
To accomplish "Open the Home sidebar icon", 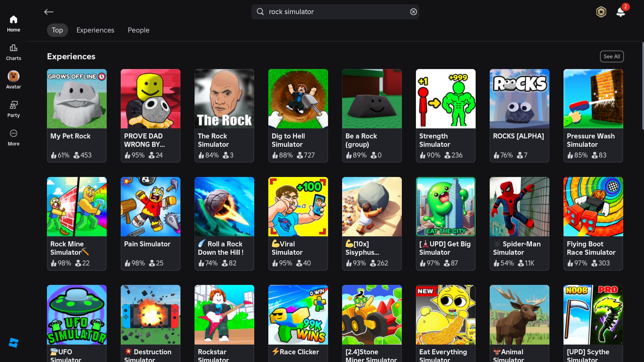I will [x=13, y=23].
